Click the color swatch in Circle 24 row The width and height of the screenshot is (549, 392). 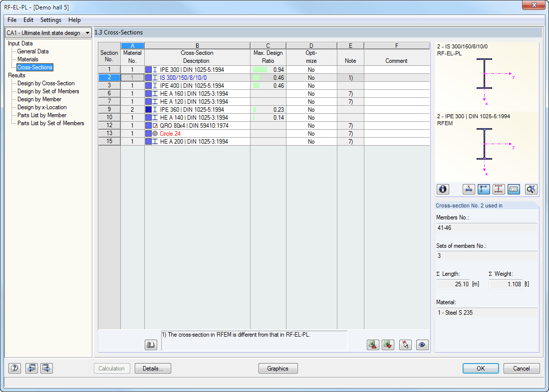tap(148, 134)
